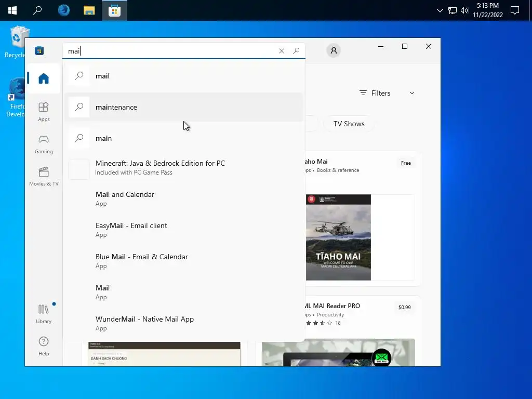Open the Movies & TV section
532x399 pixels.
point(44,177)
